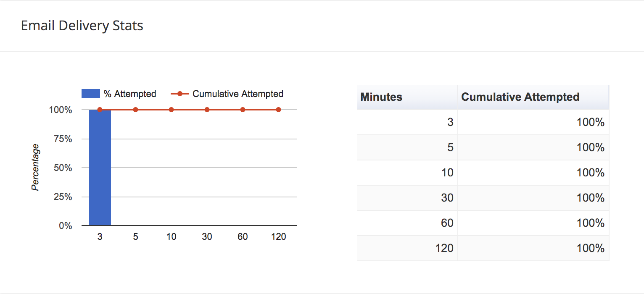Select the 30 minutes table row

click(483, 198)
